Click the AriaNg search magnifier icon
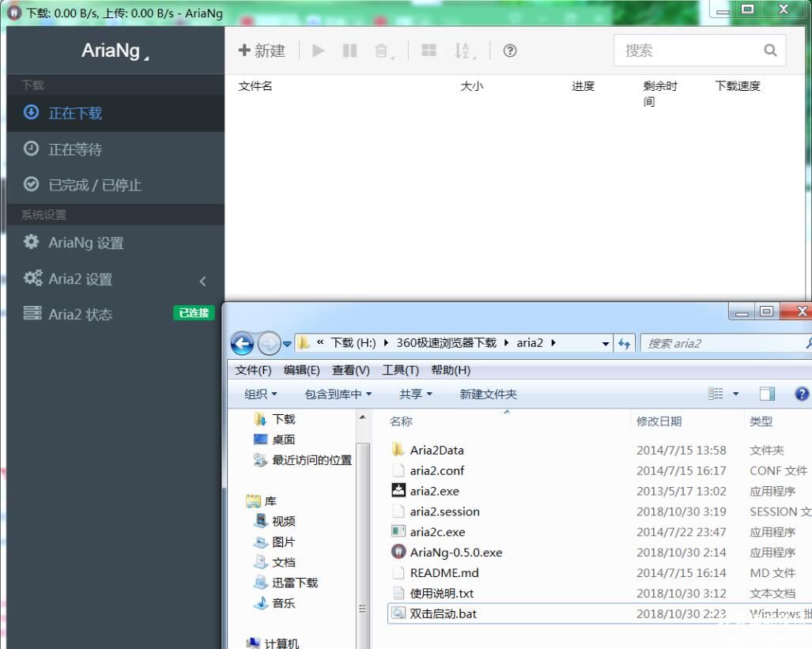Image resolution: width=812 pixels, height=649 pixels. (771, 51)
